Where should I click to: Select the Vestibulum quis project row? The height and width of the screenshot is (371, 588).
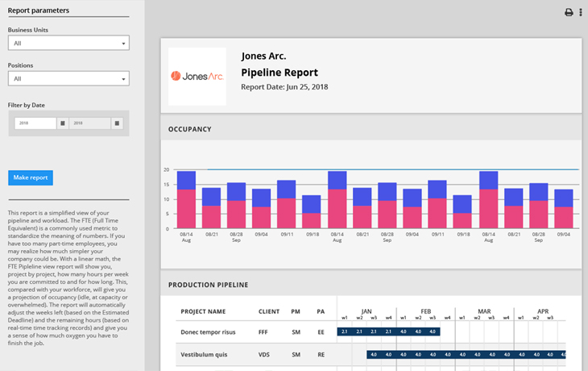(x=371, y=355)
